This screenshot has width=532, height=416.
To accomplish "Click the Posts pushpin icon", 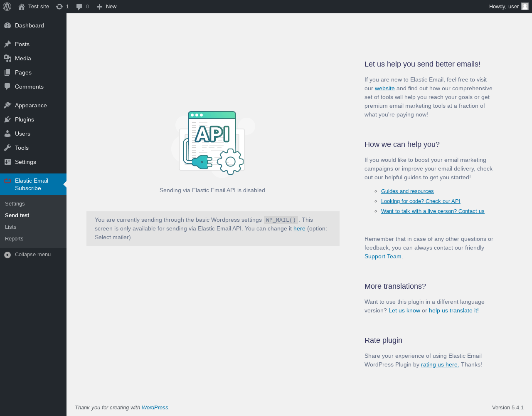I will (x=7, y=44).
